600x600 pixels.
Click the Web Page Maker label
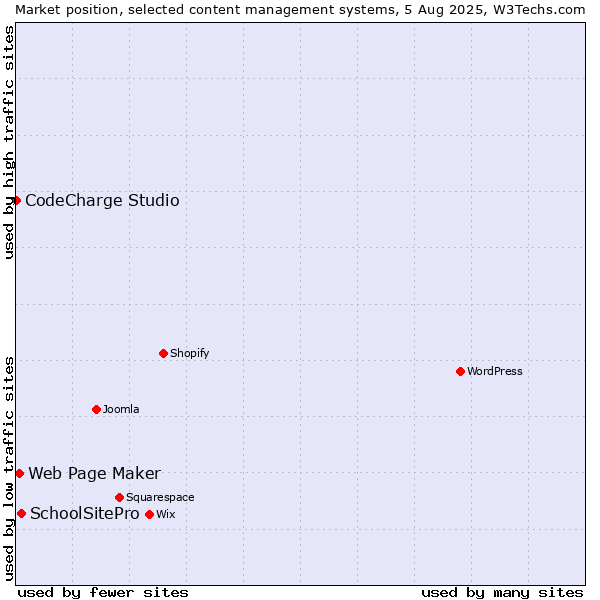click(95, 474)
